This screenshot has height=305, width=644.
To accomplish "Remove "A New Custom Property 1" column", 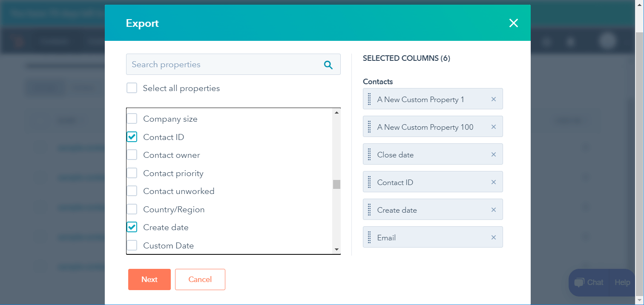I will pyautogui.click(x=493, y=99).
